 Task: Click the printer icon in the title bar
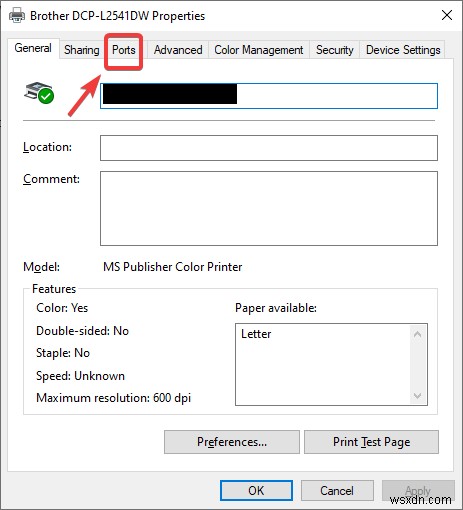(17, 15)
